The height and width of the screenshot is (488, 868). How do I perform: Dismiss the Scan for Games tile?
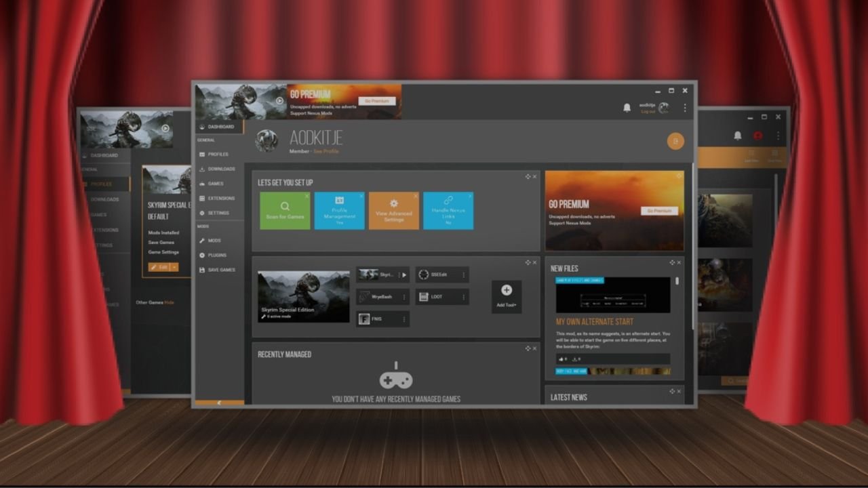pyautogui.click(x=307, y=196)
